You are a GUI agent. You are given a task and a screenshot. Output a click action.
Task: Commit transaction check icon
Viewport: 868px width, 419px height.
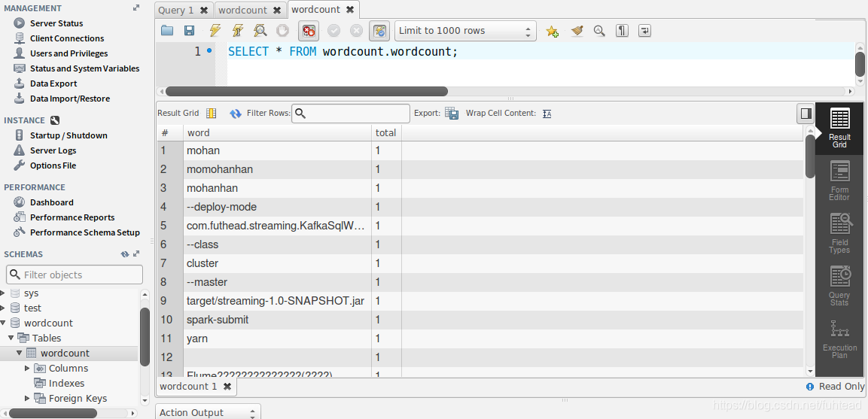coord(333,30)
